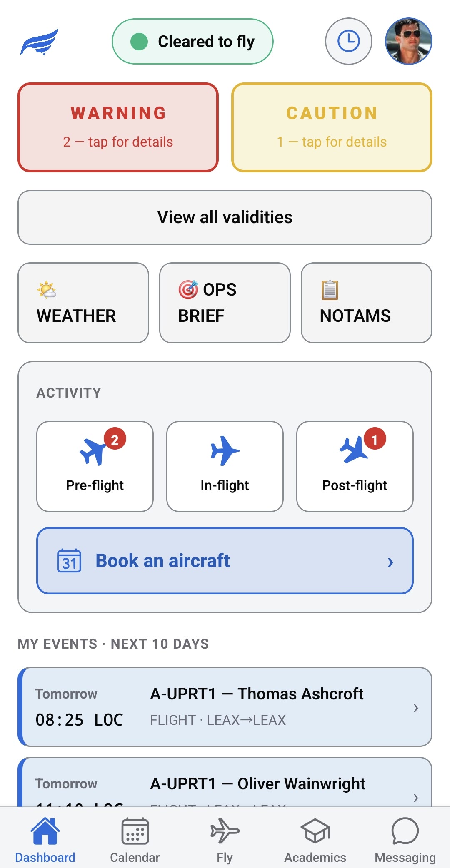Expand the Oliver Wainwright event chevron

415,797
